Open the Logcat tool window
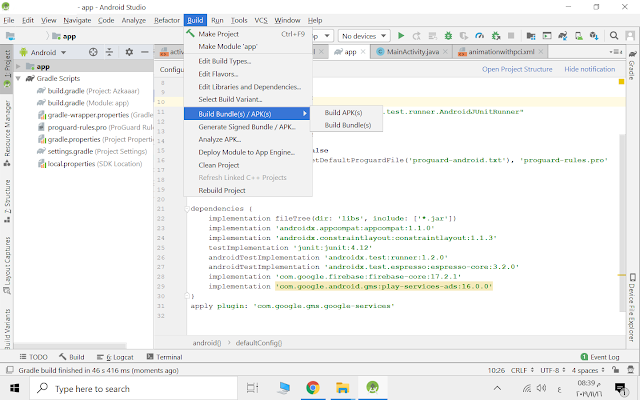This screenshot has width=640, height=400. [x=115, y=357]
